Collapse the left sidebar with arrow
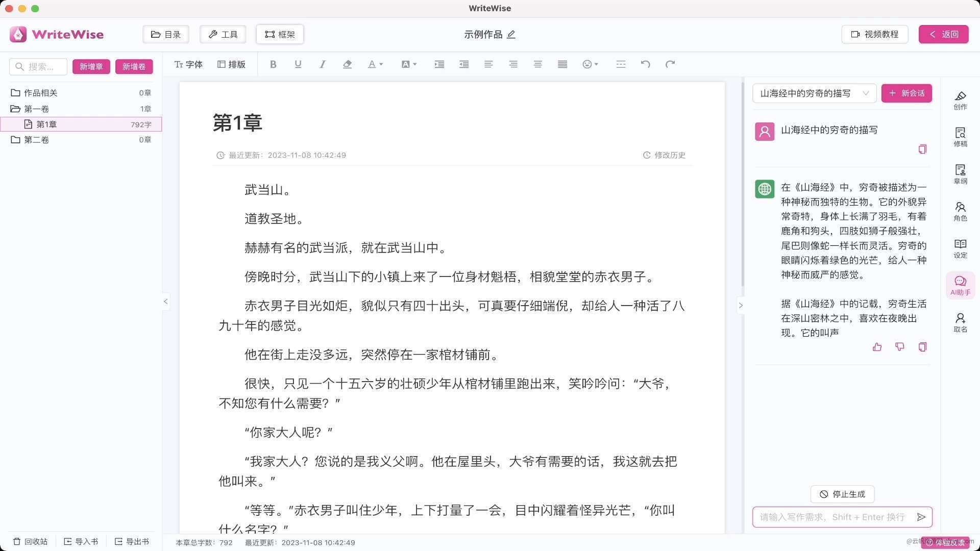The height and width of the screenshot is (551, 980). (x=165, y=302)
